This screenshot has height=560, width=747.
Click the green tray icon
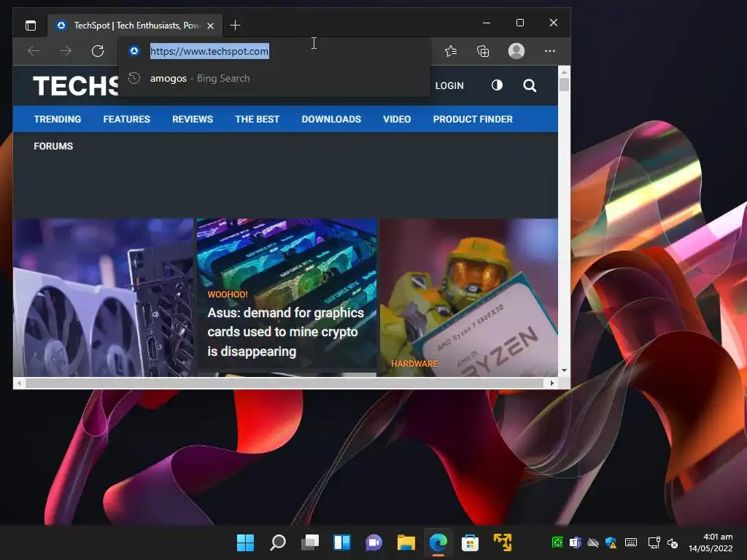557,542
